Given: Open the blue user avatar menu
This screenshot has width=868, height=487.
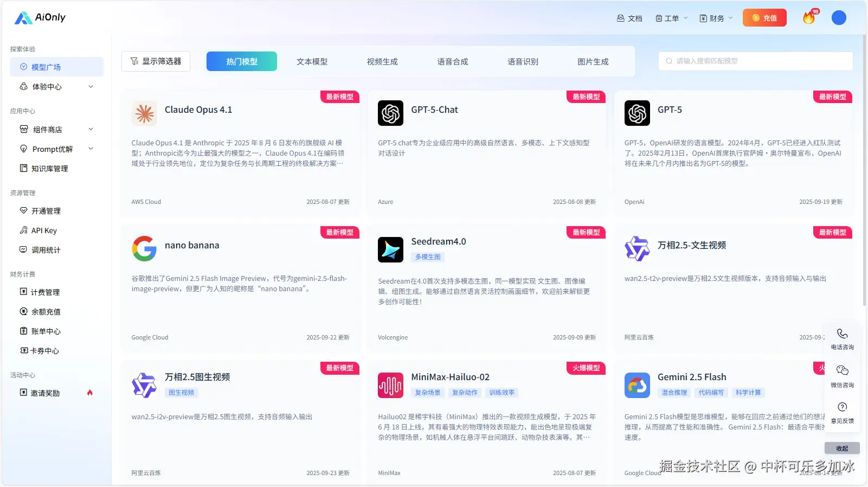Looking at the screenshot, I should point(839,18).
